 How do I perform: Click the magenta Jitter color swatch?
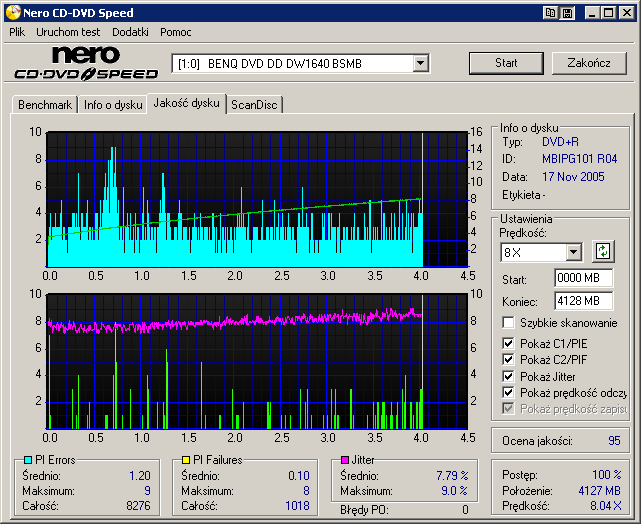click(x=345, y=460)
